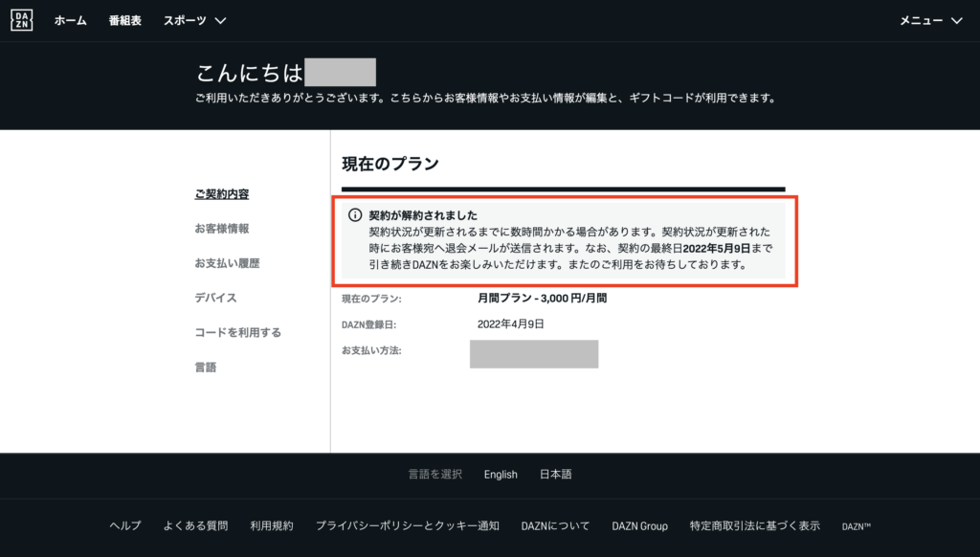The width and height of the screenshot is (980, 557).
Task: Click the final contract date 2022年5月9日
Action: (x=716, y=248)
